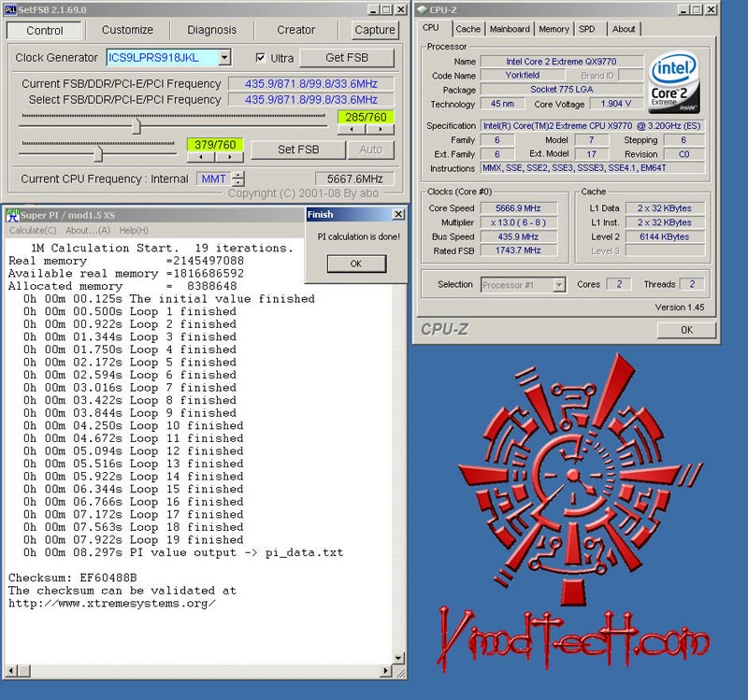Click the Auto button in SetFSB
Viewport: 748px width, 700px height.
coord(370,150)
